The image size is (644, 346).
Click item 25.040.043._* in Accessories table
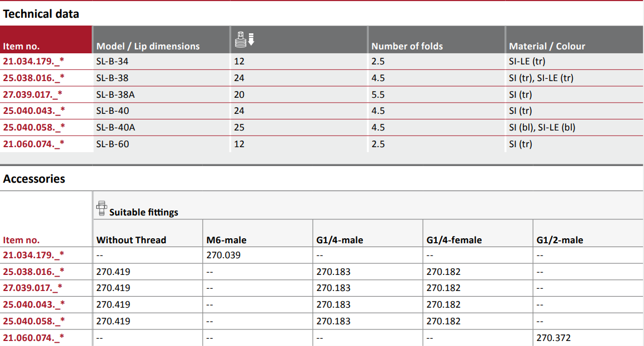click(x=34, y=304)
